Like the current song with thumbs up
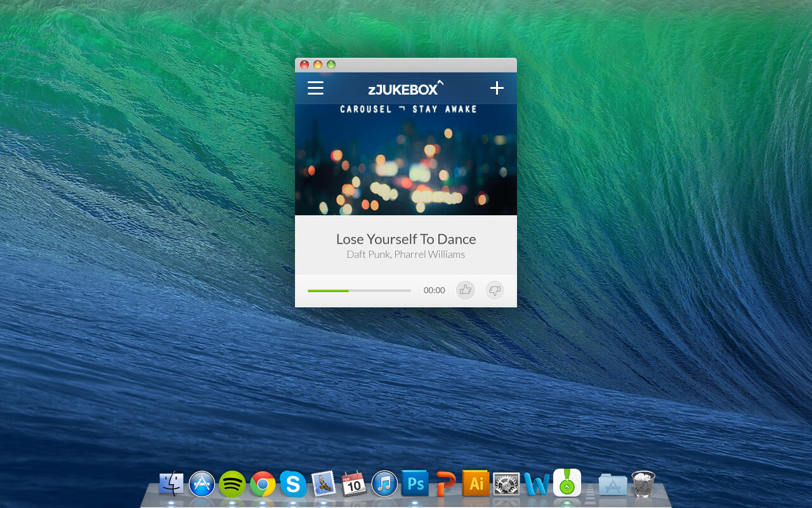Viewport: 812px width, 508px height. [x=466, y=290]
